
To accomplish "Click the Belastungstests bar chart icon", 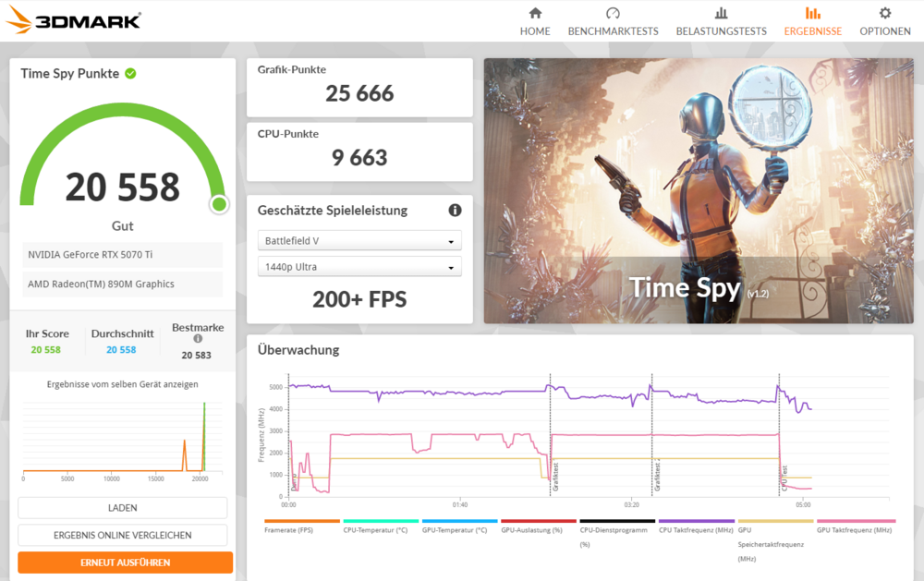I will [x=721, y=14].
